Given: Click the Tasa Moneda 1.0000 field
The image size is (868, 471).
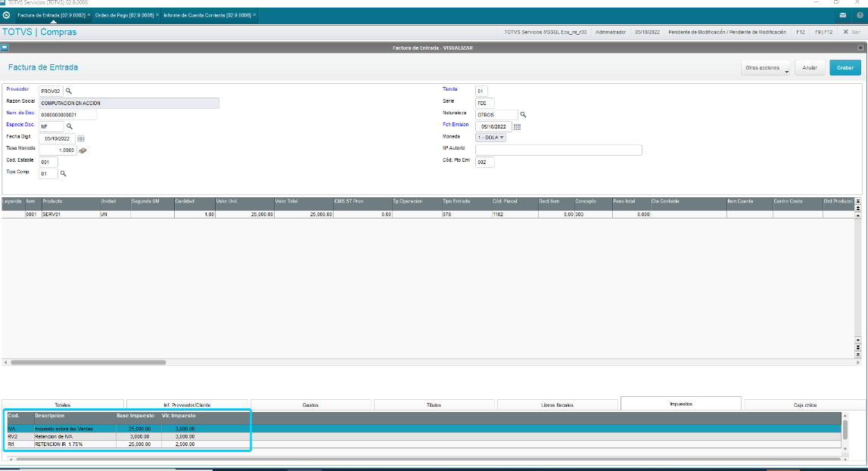Looking at the screenshot, I should pyautogui.click(x=58, y=150).
